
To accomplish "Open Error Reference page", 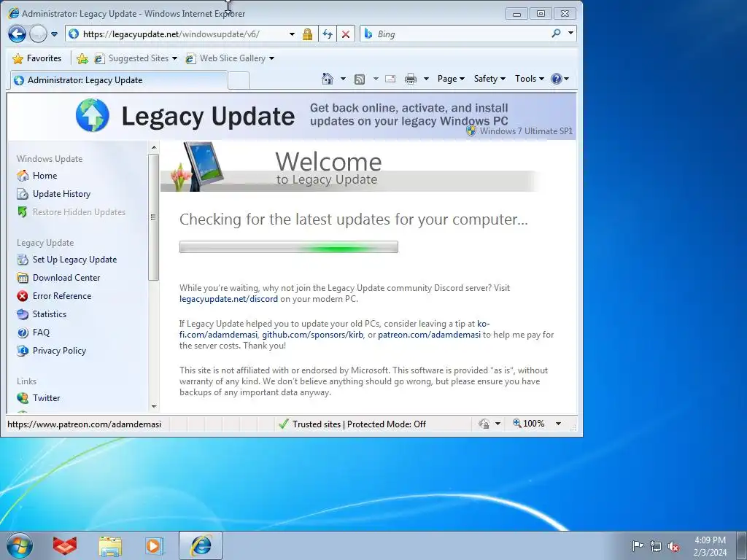I will [62, 296].
